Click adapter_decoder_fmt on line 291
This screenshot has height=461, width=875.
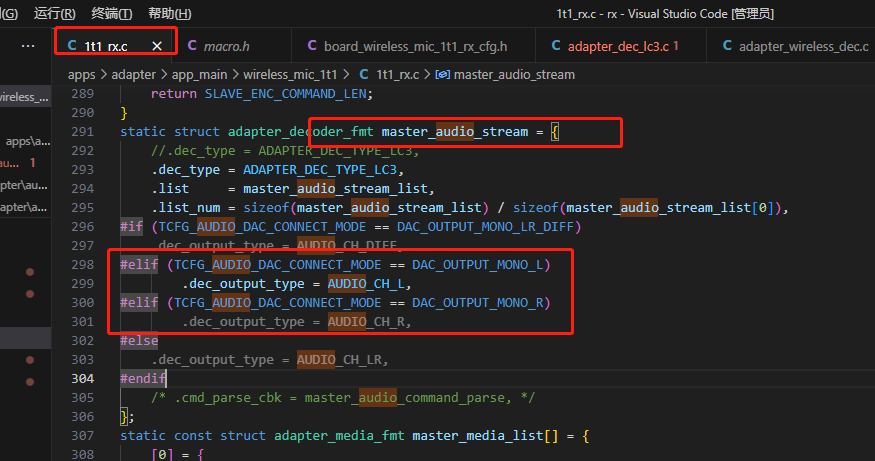point(301,132)
